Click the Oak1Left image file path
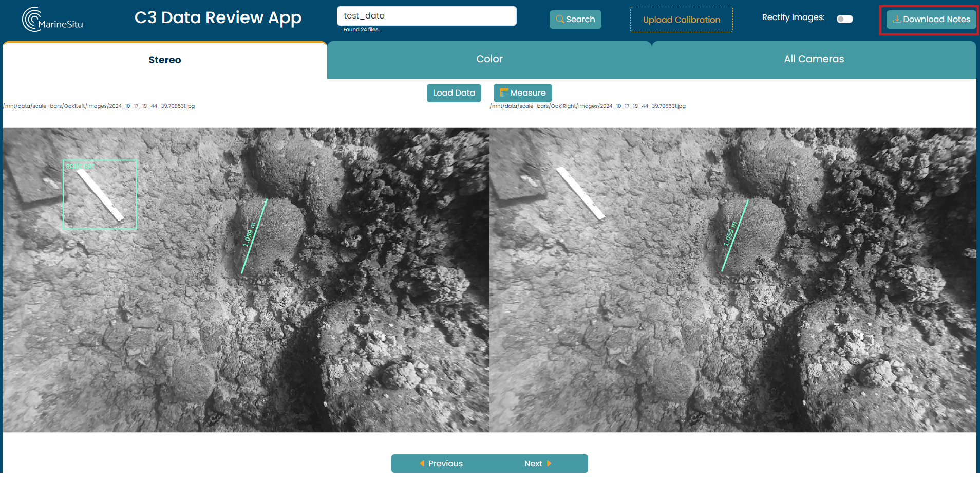 pos(99,106)
